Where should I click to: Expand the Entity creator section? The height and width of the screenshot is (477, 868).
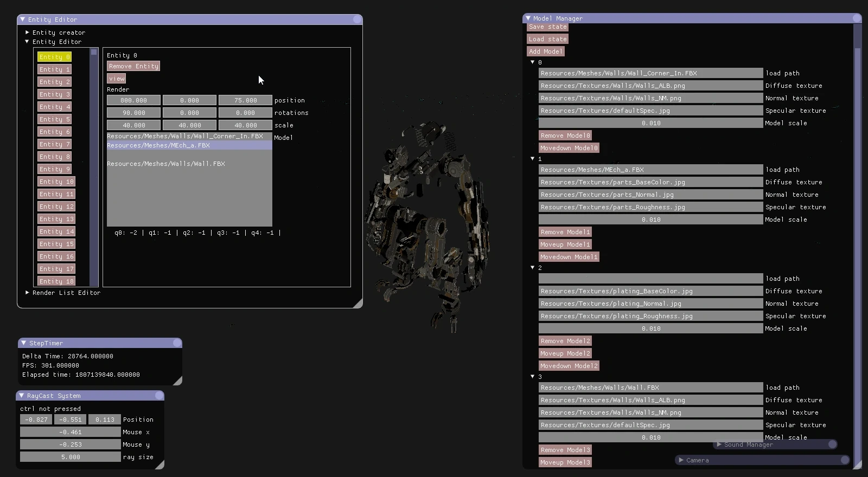pos(28,33)
